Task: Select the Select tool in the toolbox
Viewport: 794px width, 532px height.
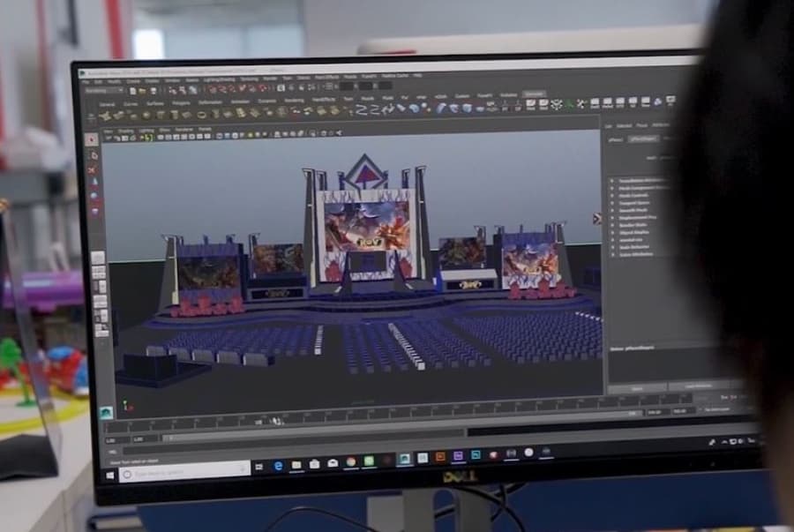Action: point(93,139)
